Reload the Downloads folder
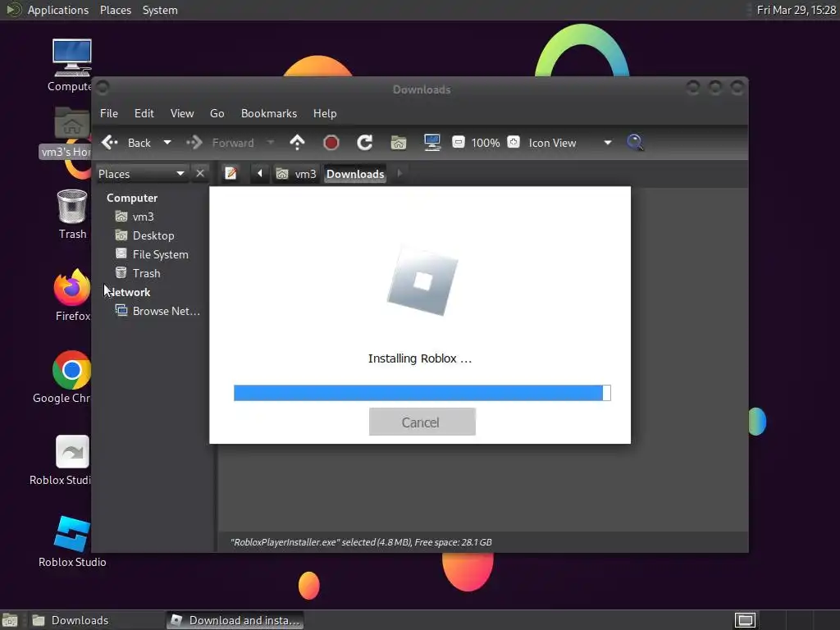This screenshot has height=630, width=840. 365,143
